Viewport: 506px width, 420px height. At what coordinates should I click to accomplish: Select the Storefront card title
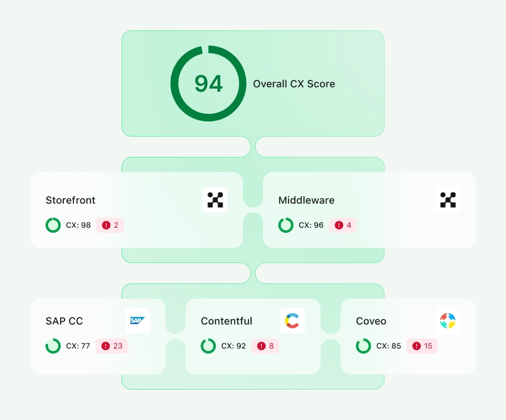pos(70,200)
